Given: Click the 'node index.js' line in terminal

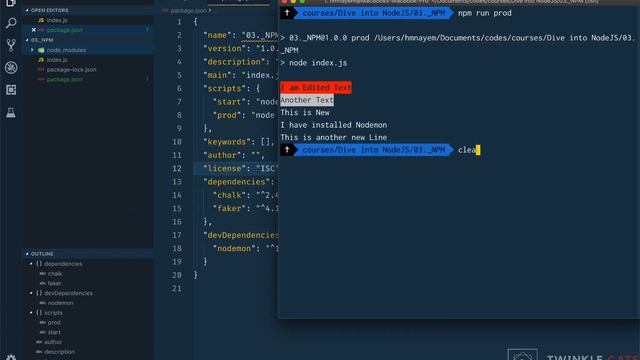Looking at the screenshot, I should [x=318, y=63].
